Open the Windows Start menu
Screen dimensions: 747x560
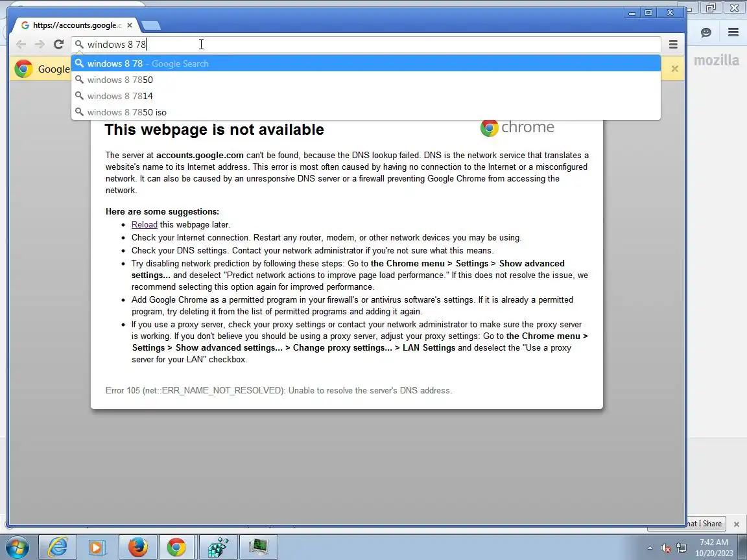(x=17, y=547)
